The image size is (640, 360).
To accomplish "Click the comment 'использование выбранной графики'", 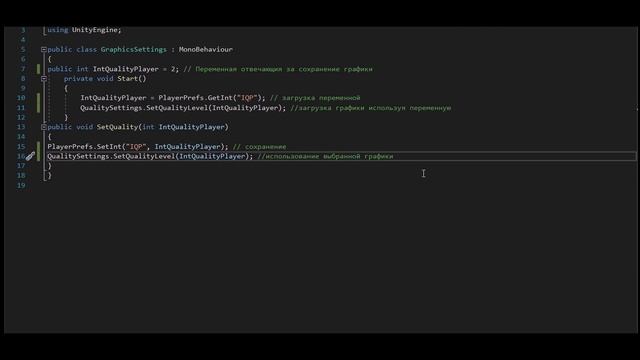I will pos(329,156).
